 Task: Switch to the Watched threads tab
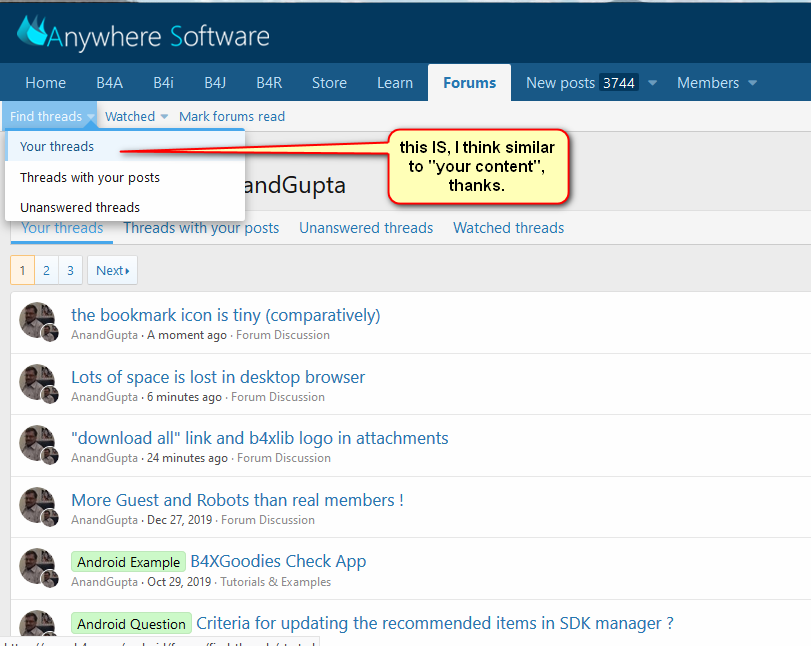pyautogui.click(x=508, y=228)
